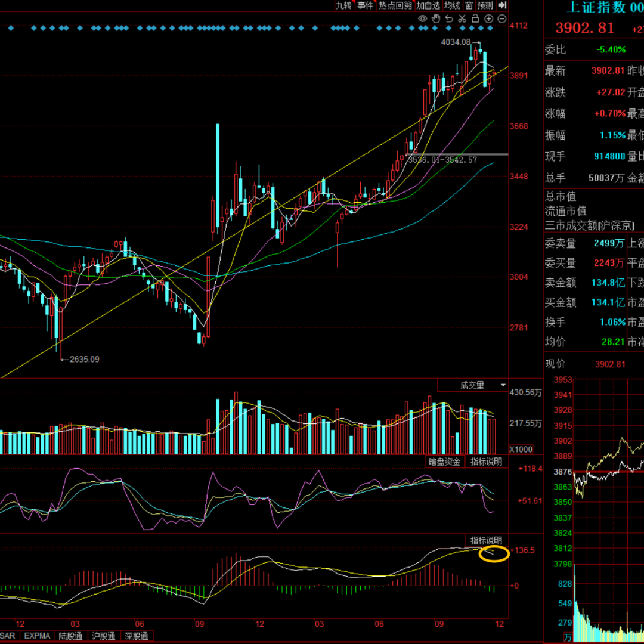Click the 窗 window layout button

[469, 5]
